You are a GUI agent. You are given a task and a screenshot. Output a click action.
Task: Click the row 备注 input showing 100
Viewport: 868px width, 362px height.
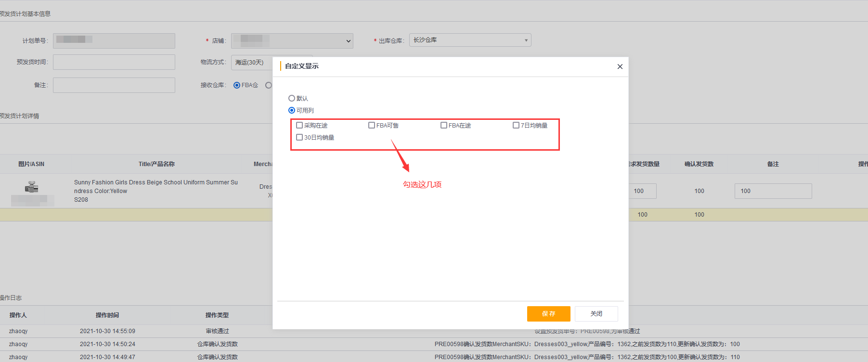pos(773,191)
